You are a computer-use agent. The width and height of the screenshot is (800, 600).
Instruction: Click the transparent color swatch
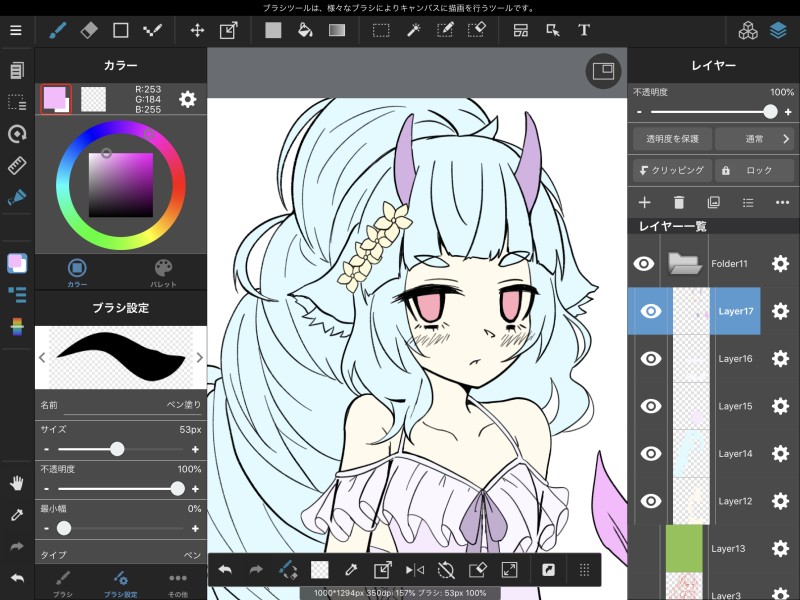93,99
